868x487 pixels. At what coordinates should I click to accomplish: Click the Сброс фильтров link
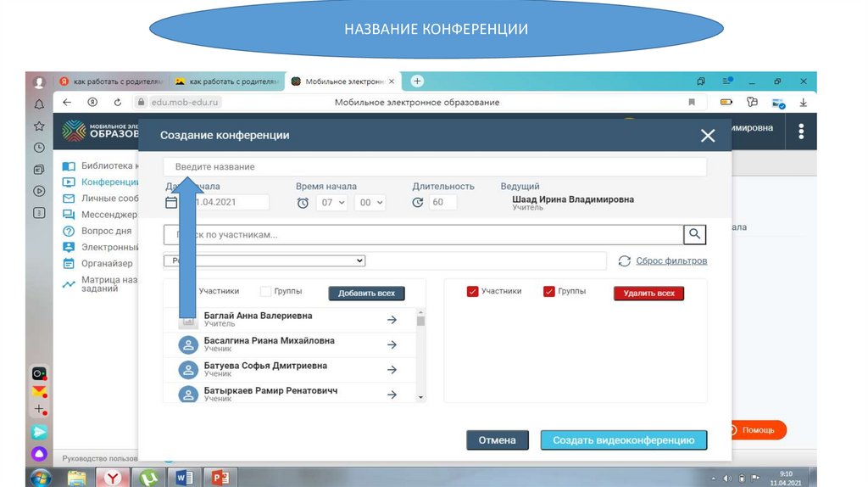tap(670, 261)
